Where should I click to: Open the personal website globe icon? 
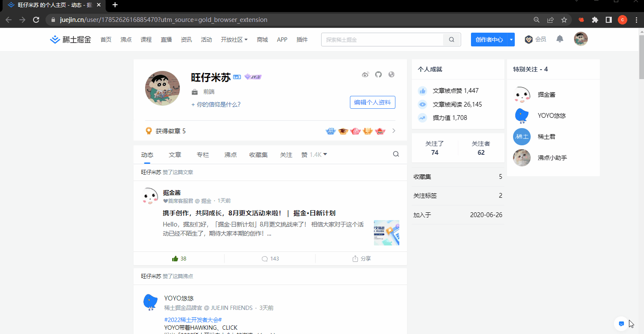point(391,74)
